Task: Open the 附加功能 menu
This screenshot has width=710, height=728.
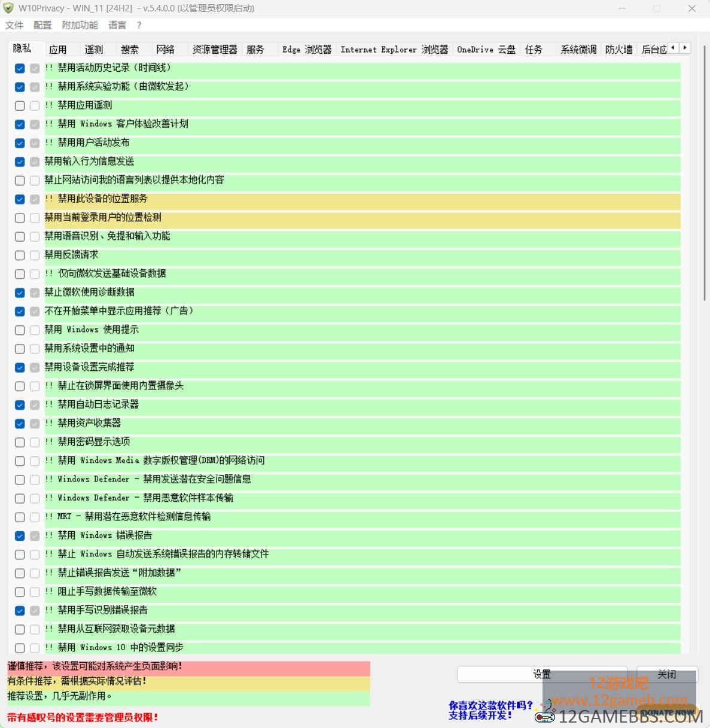Action: [x=80, y=25]
